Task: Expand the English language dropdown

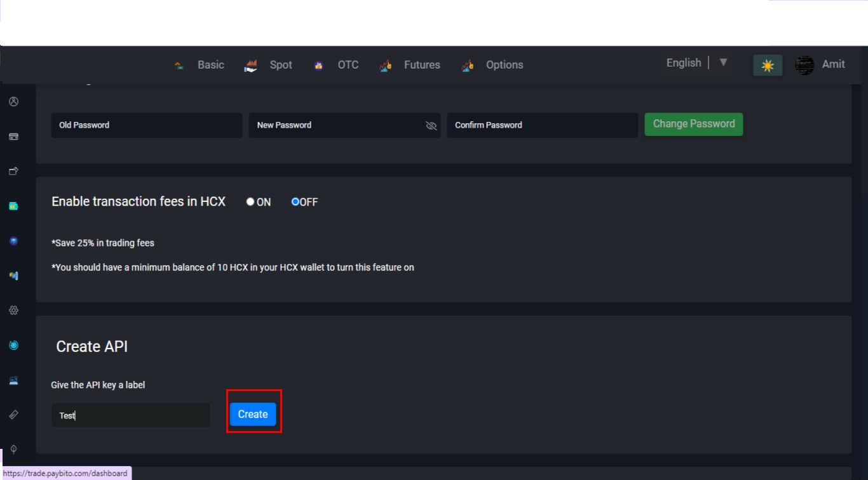Action: coord(723,62)
